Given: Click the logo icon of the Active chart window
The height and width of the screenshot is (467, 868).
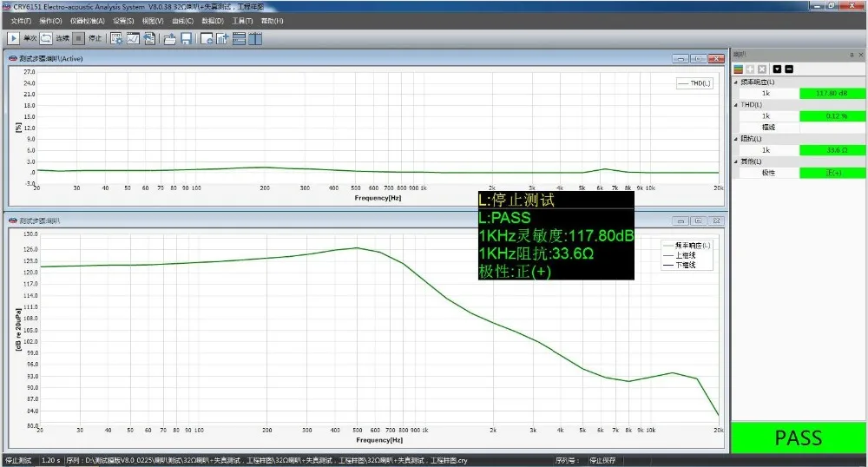Looking at the screenshot, I should [x=13, y=59].
